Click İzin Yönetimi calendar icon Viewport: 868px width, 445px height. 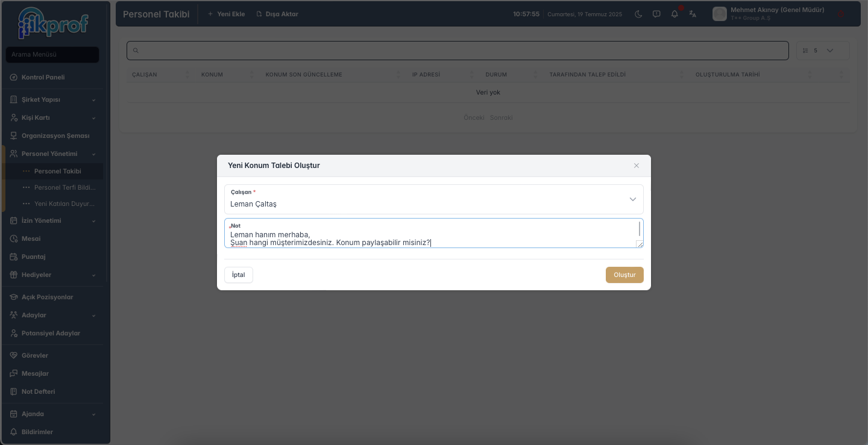point(14,220)
